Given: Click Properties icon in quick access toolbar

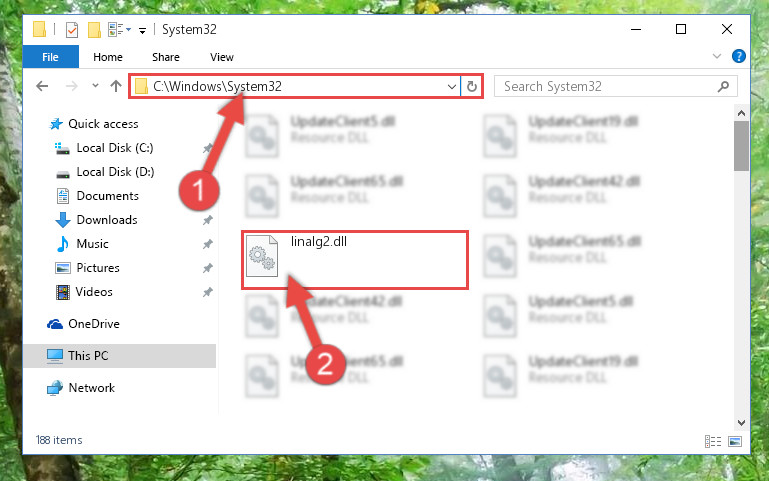Looking at the screenshot, I should point(72,30).
